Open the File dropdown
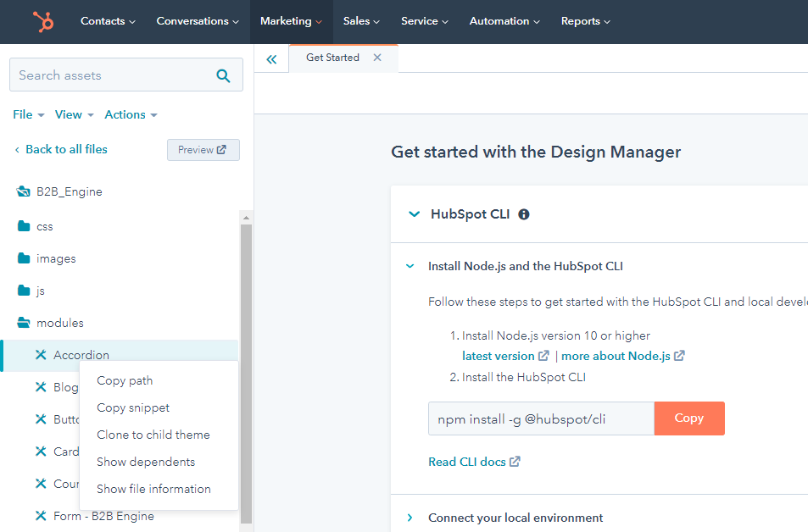808x532 pixels. tap(28, 114)
